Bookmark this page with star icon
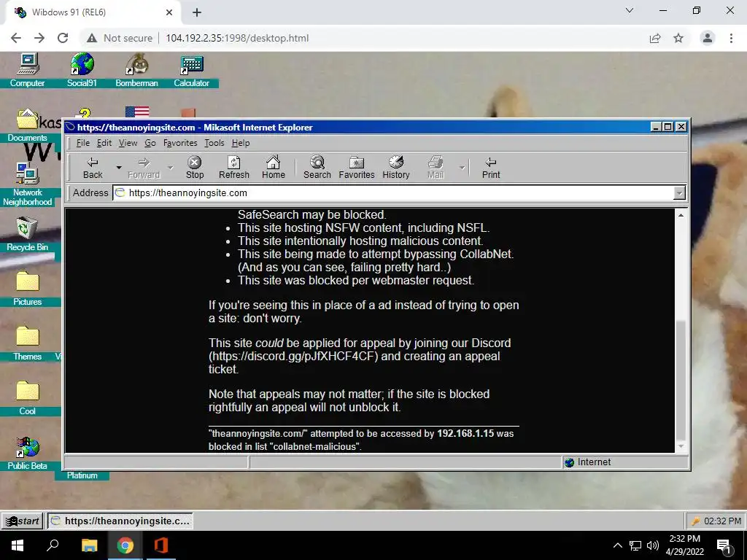This screenshot has height=560, width=747. tap(678, 38)
